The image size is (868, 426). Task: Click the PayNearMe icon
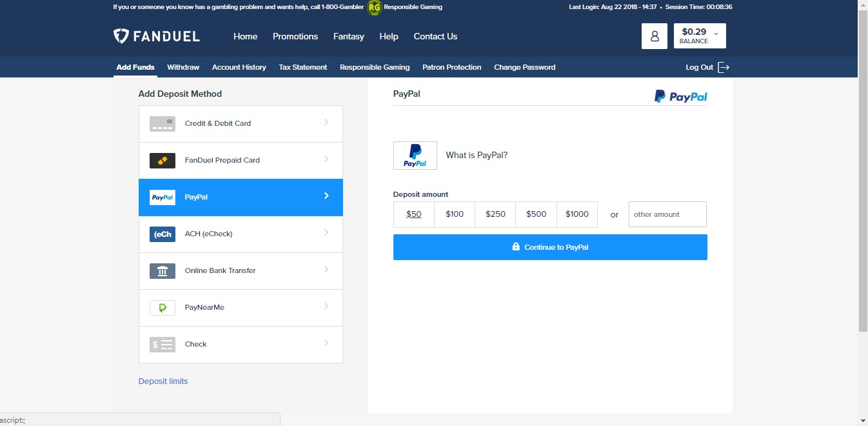(163, 307)
